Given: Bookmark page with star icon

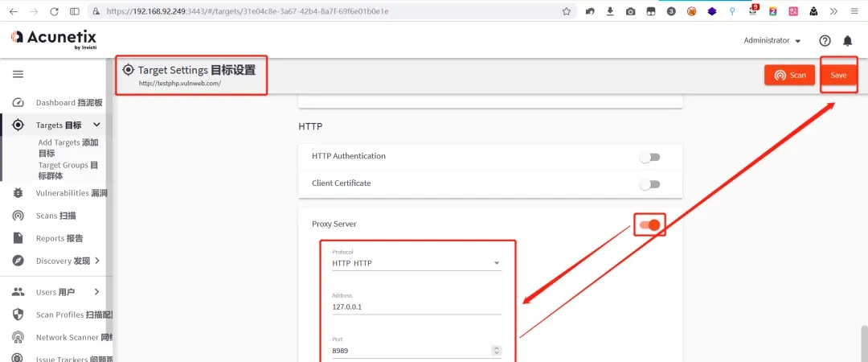Looking at the screenshot, I should 567,11.
